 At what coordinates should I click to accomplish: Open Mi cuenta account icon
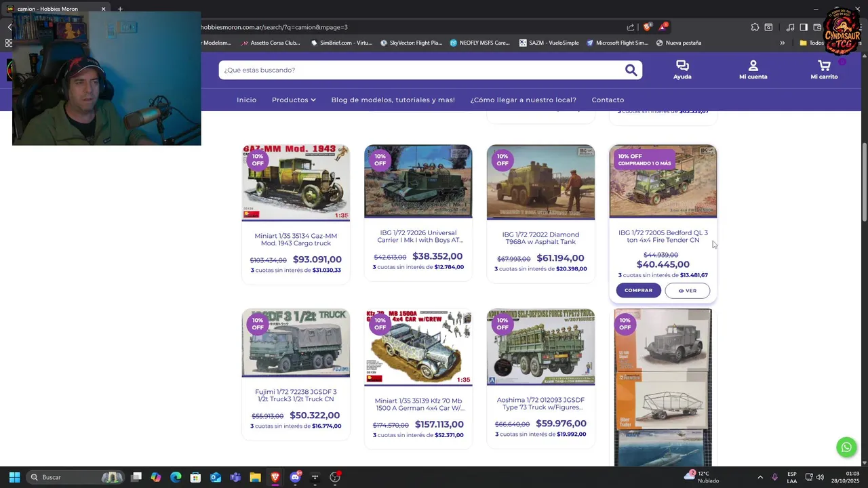click(753, 70)
